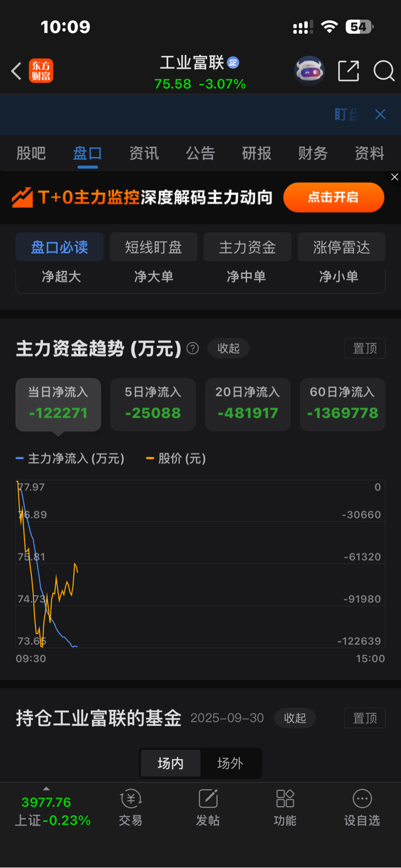The width and height of the screenshot is (401, 868).
Task: Open the 研报 tab
Action: 256,153
